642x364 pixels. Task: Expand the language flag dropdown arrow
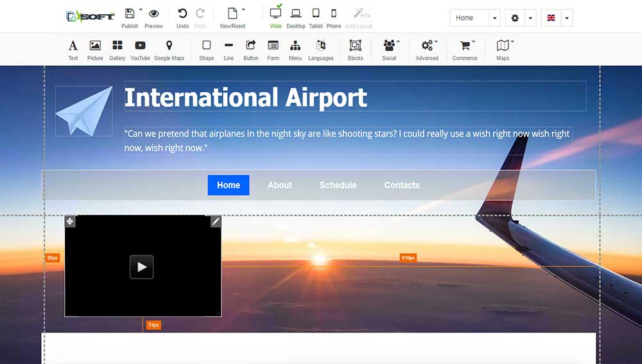(567, 18)
